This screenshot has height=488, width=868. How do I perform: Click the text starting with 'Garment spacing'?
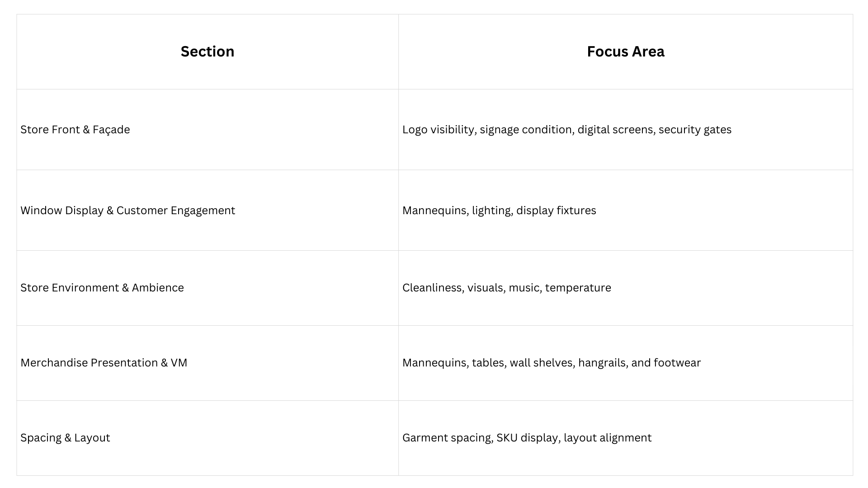(527, 438)
